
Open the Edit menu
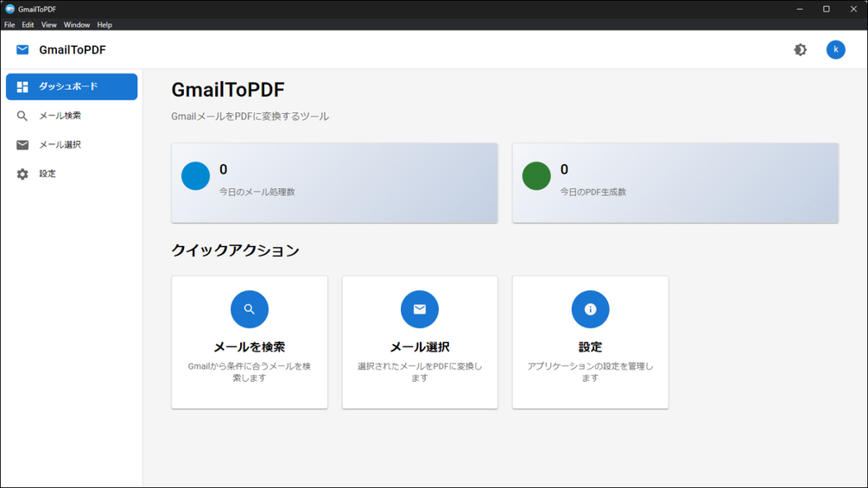tap(28, 25)
